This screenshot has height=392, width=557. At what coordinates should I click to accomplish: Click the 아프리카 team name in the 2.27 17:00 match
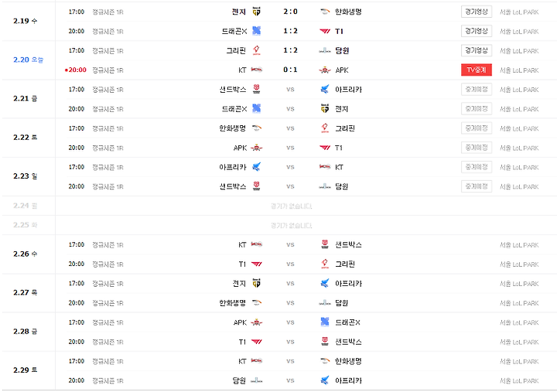[348, 284]
